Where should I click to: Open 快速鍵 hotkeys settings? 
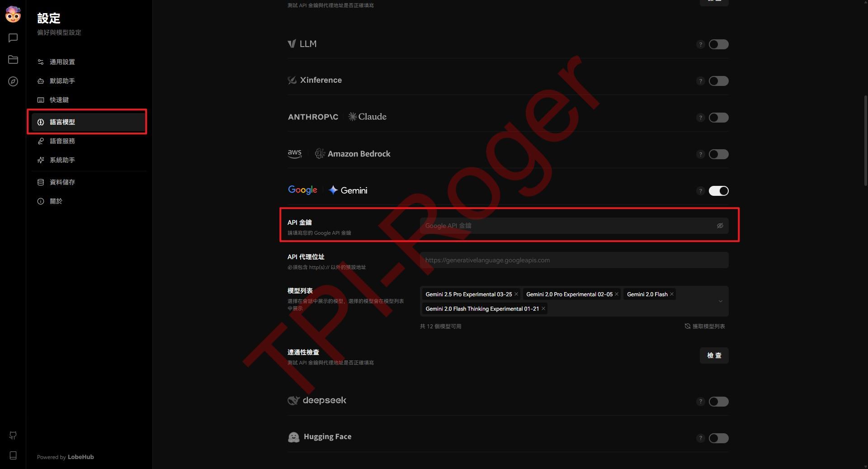click(89, 100)
